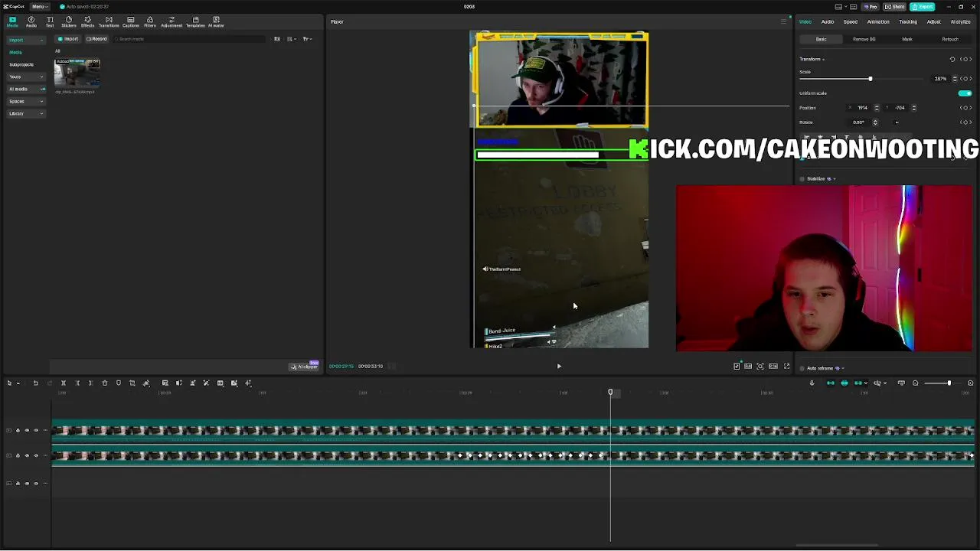Switch to the Speed tab

[851, 21]
